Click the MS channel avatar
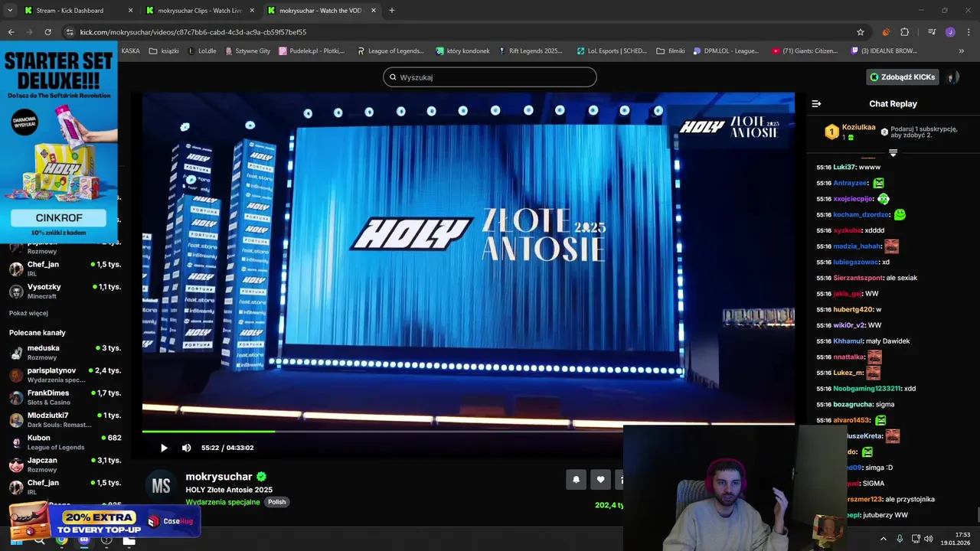 pos(161,487)
